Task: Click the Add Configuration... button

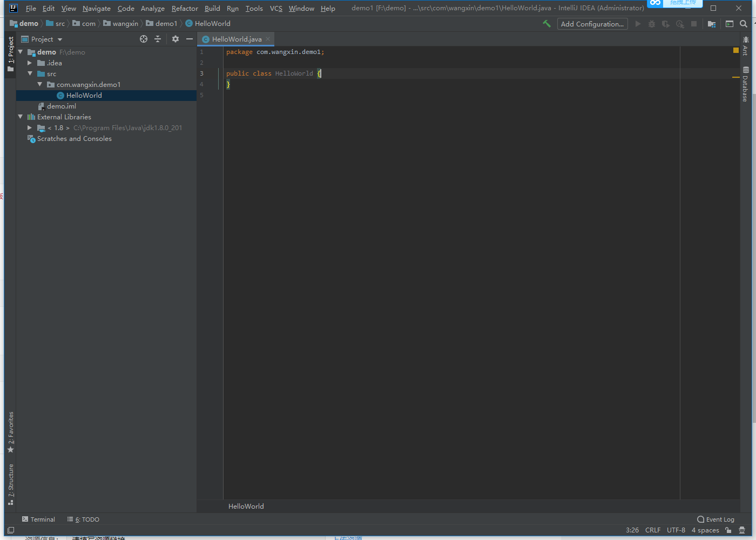Action: pos(592,24)
